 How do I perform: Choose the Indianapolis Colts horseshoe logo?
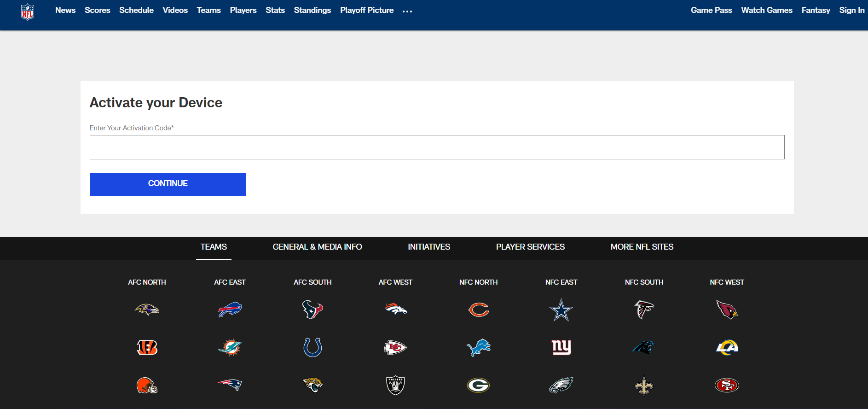pyautogui.click(x=312, y=347)
